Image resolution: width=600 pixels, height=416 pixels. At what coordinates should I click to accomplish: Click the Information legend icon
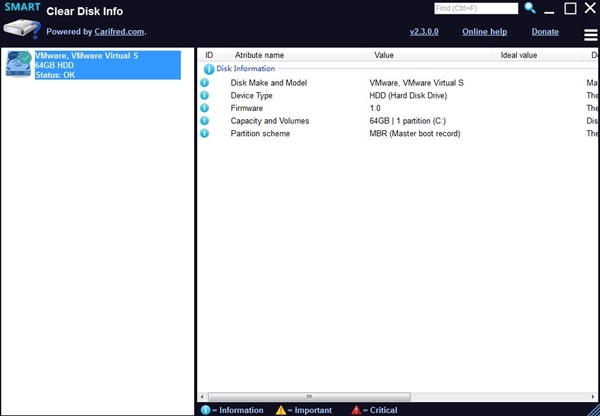(205, 410)
